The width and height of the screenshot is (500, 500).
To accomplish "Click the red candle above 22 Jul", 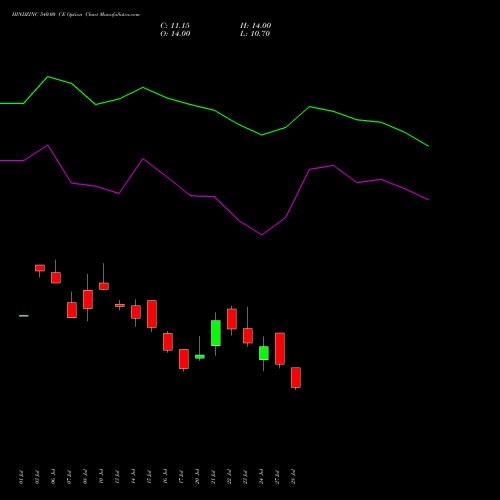I will click(232, 319).
